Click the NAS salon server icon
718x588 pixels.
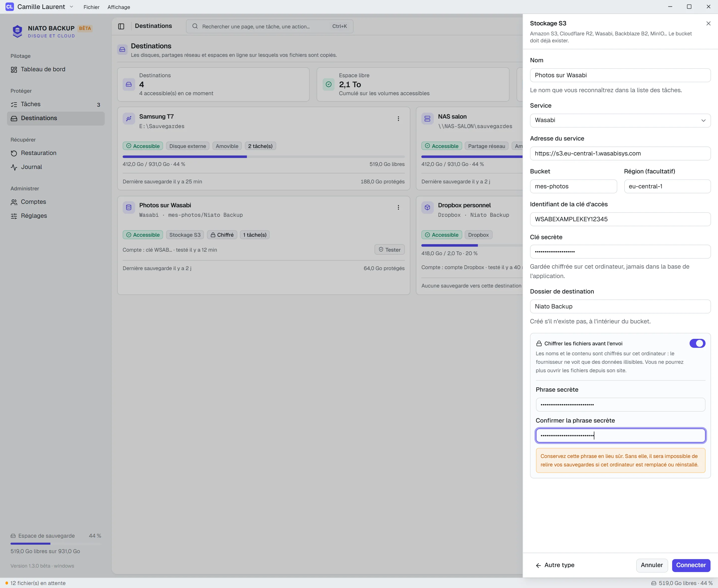[x=427, y=119]
